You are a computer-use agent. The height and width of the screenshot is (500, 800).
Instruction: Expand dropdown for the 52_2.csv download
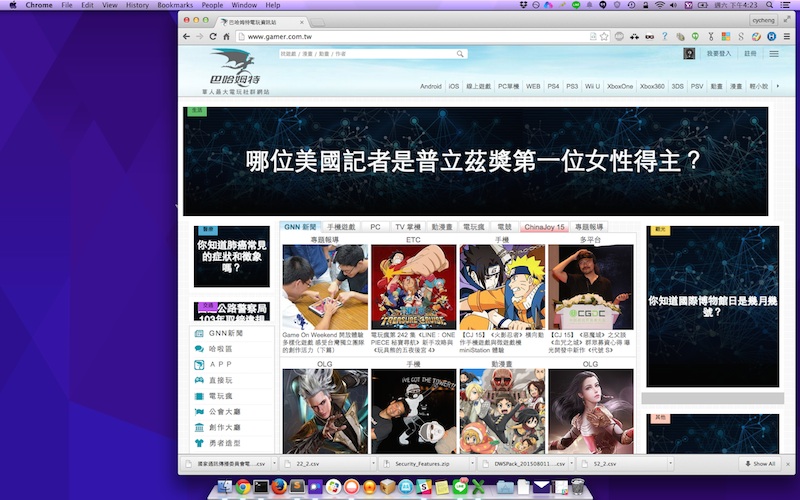click(x=670, y=464)
